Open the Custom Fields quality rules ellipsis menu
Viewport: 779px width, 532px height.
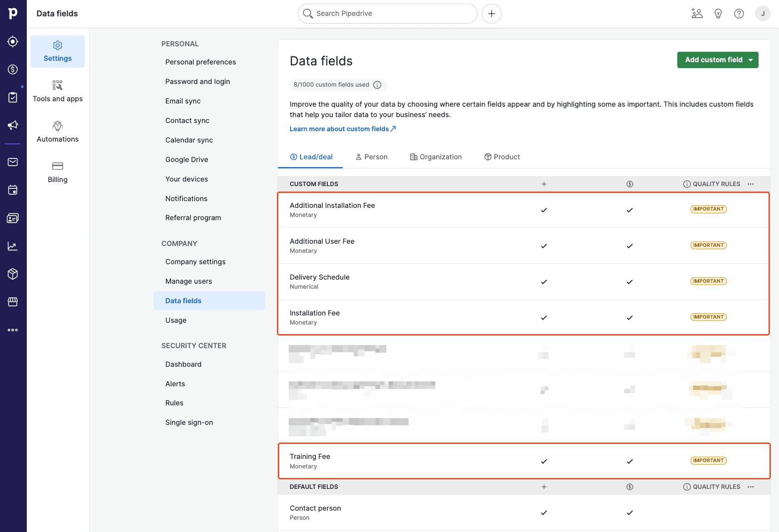click(750, 184)
